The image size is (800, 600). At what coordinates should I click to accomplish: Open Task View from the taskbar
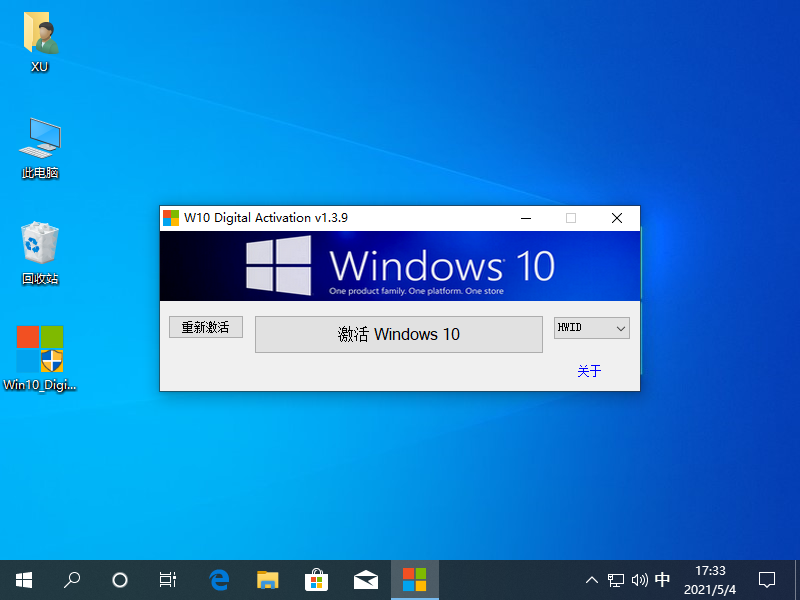(x=167, y=580)
